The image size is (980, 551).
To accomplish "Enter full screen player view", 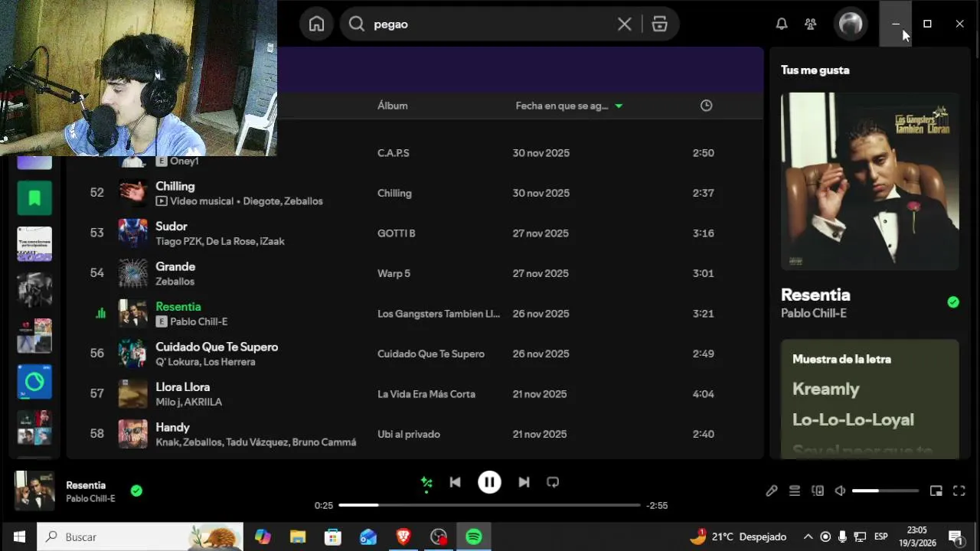I will point(959,491).
